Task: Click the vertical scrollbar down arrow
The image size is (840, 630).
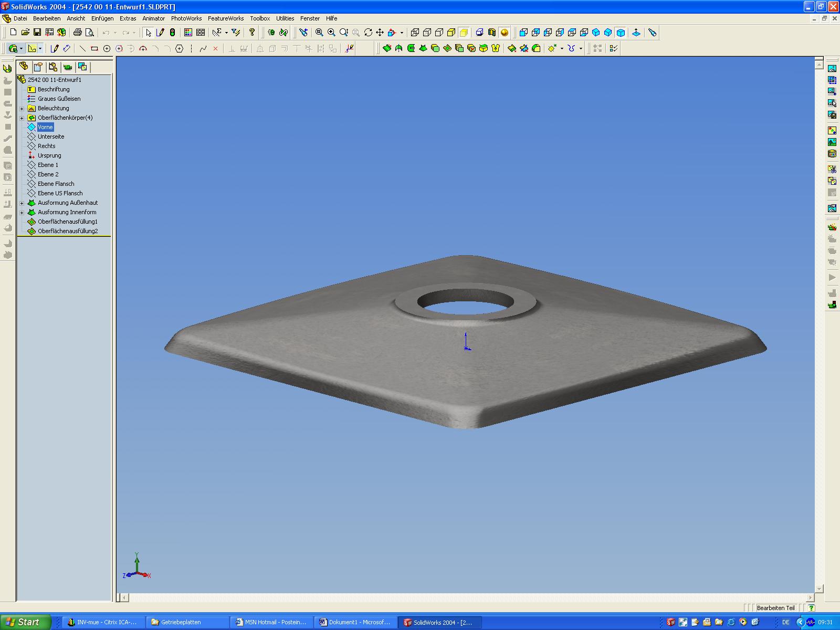Action: coord(819,589)
